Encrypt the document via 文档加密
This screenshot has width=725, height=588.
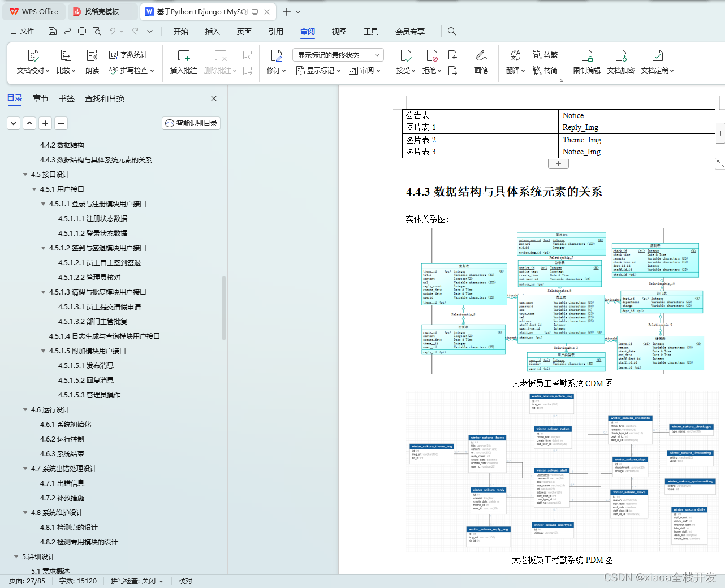[620, 61]
